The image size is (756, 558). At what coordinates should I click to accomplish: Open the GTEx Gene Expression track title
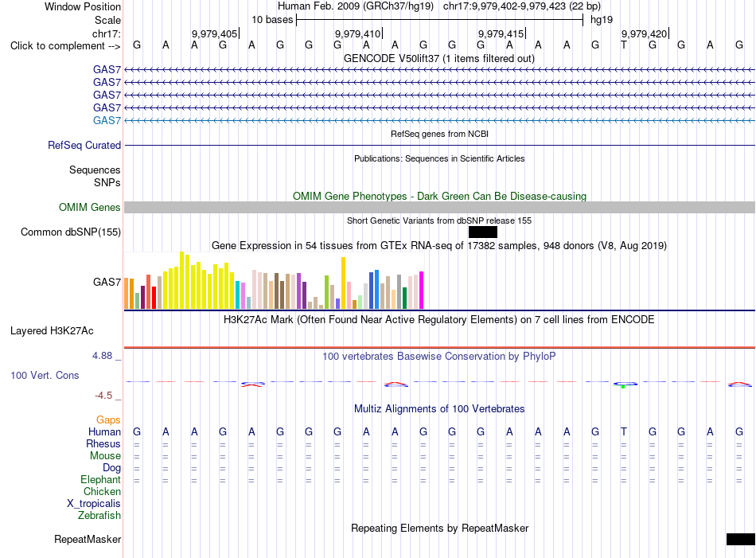(439, 245)
